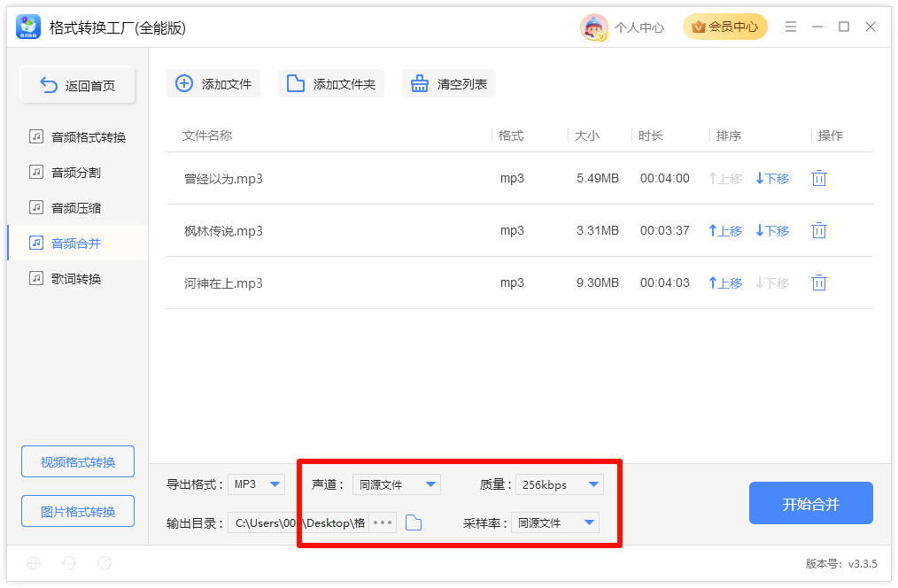Click the 版本号 v3.3.5 text
898x588 pixels.
pyautogui.click(x=841, y=564)
